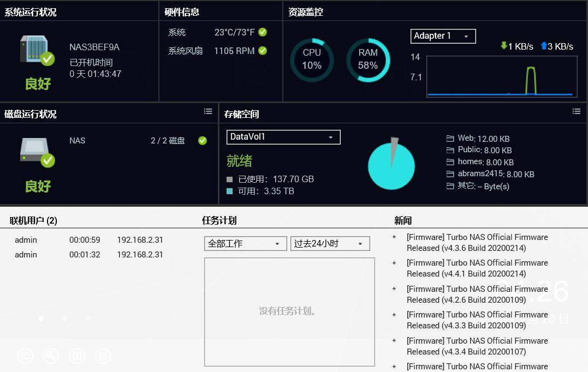Open the DataVol1 volume selector dropdown
This screenshot has width=588, height=372.
click(283, 137)
